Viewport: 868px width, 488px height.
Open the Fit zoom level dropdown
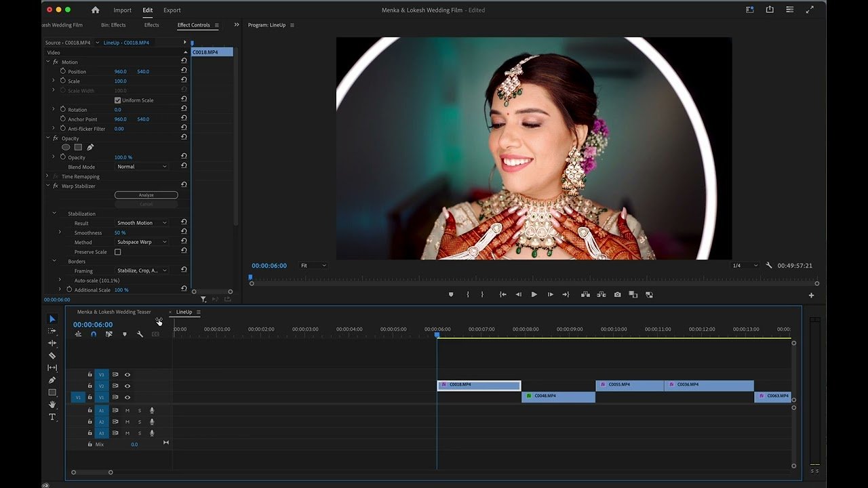(313, 266)
